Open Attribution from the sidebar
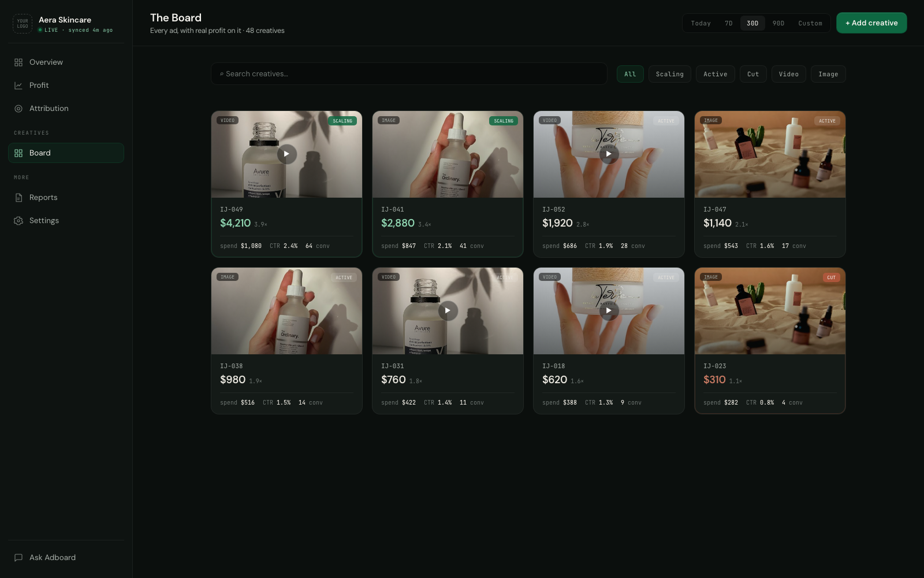The image size is (924, 578). click(x=66, y=109)
